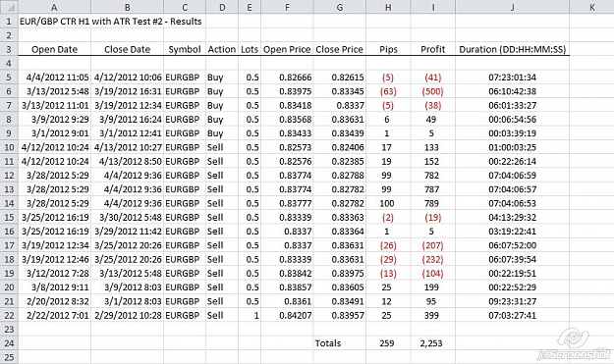Click the select-all corner of the grid

9,7
